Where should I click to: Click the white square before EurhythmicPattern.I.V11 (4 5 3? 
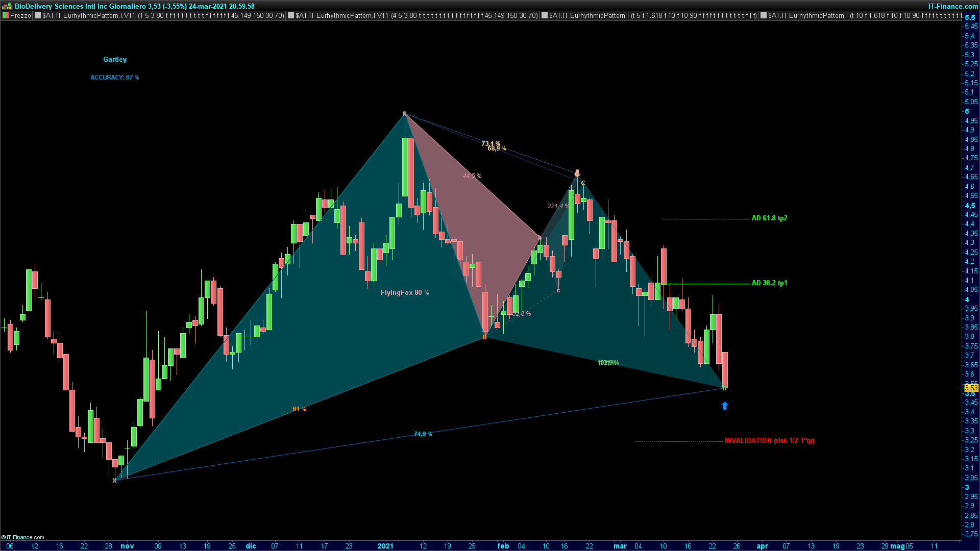tap(291, 15)
